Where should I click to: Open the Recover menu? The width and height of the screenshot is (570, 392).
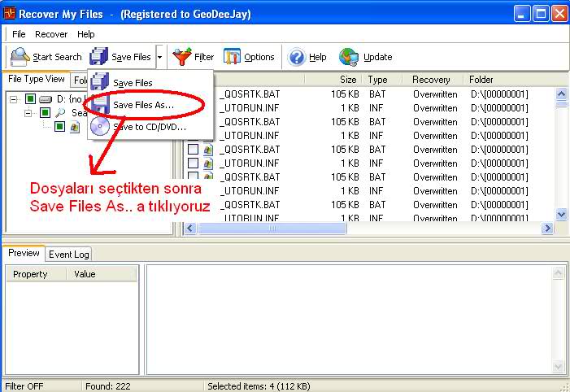[51, 34]
